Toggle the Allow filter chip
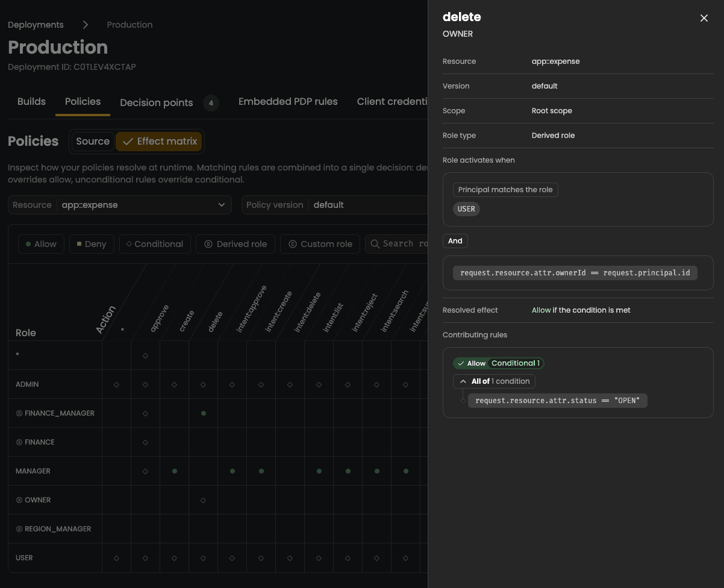 tap(41, 244)
